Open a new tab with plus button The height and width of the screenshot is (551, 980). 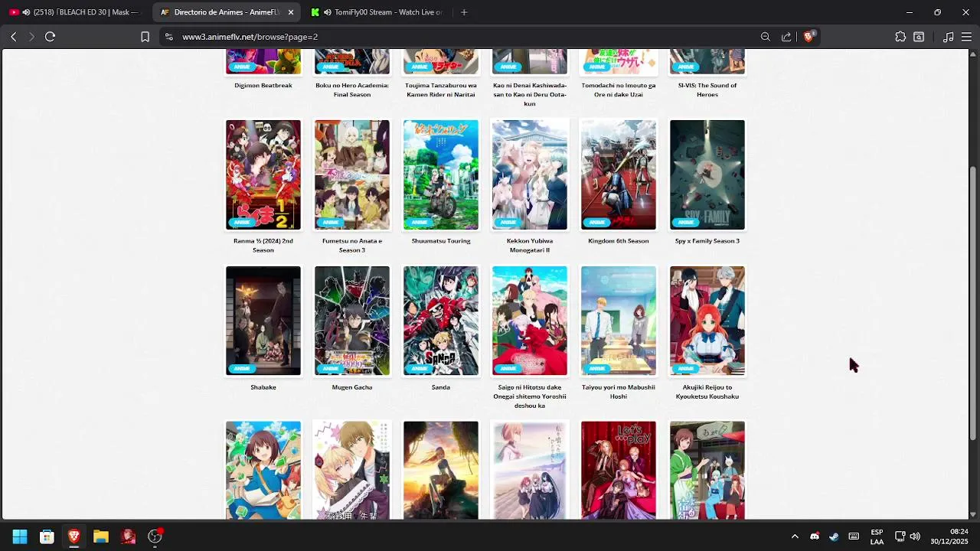[464, 12]
